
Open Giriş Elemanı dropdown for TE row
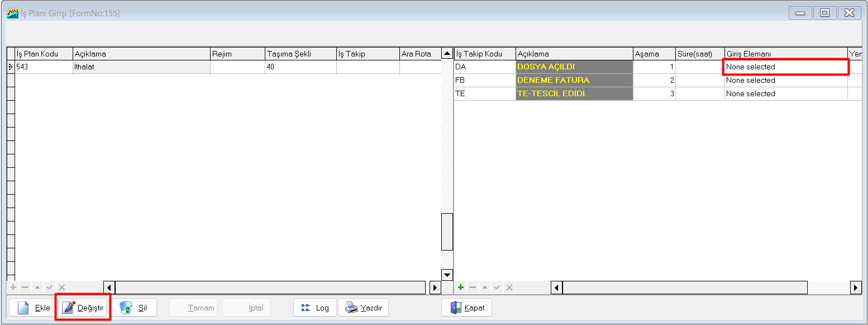coord(785,94)
